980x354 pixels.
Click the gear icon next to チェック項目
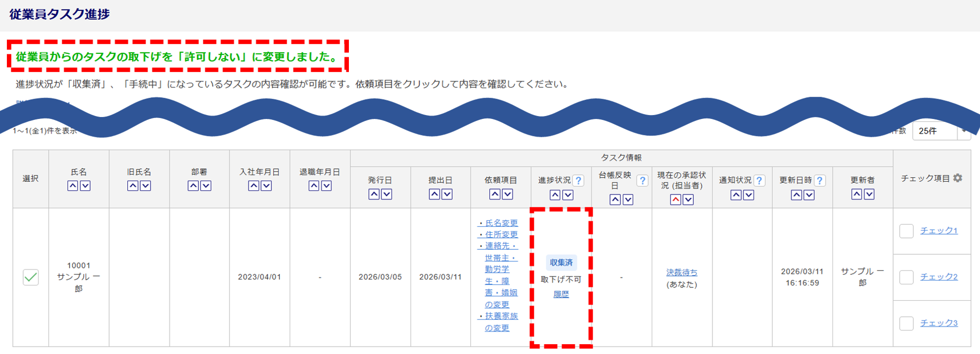[x=958, y=178]
